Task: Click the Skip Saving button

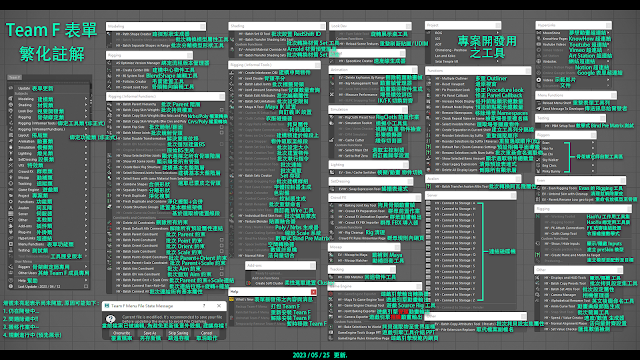Action: [178, 333]
